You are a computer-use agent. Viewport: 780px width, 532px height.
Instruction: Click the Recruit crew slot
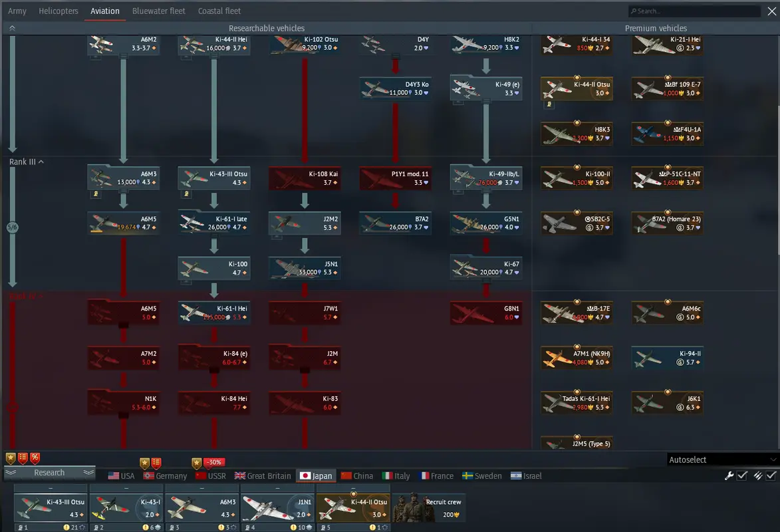click(428, 507)
